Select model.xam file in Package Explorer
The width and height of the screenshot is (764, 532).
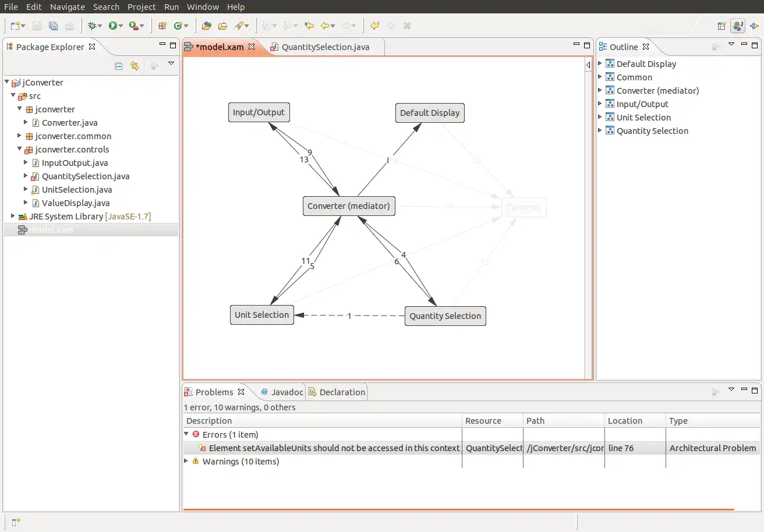tap(51, 230)
